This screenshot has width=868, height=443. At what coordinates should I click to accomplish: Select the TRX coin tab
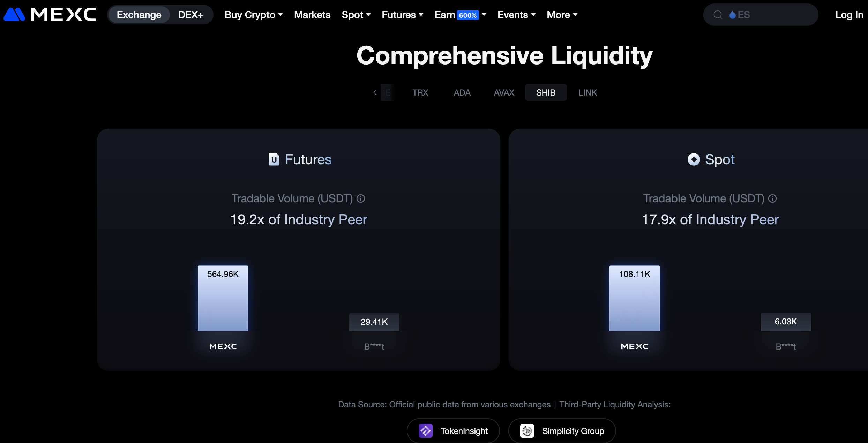tap(420, 92)
